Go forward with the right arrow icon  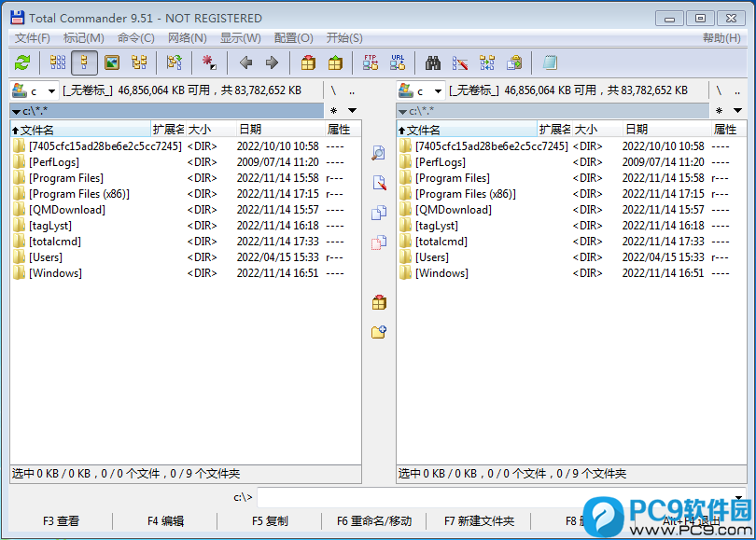273,62
